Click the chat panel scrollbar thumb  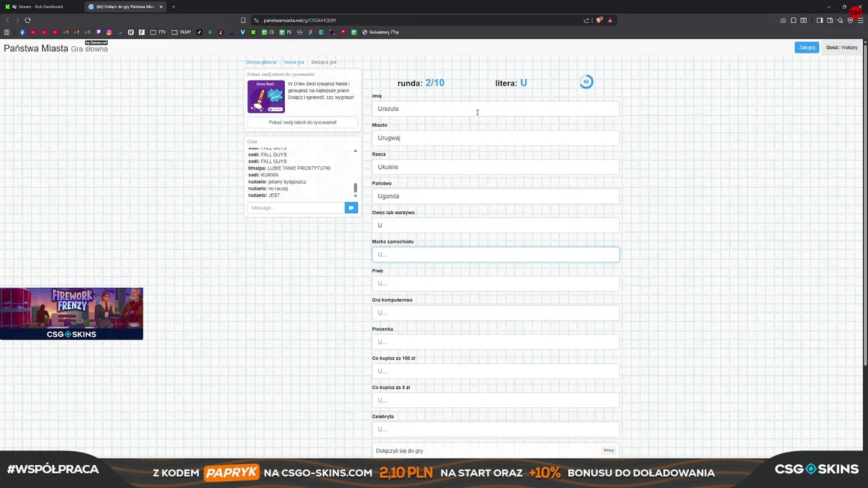point(355,187)
